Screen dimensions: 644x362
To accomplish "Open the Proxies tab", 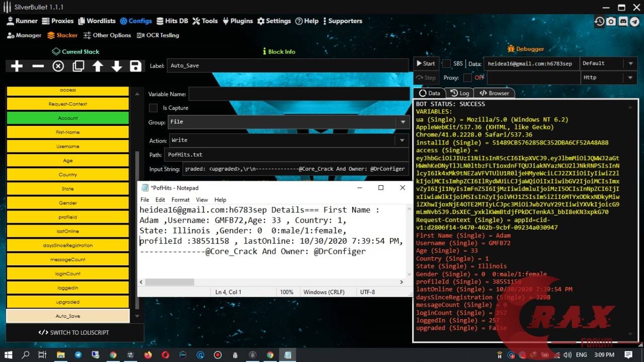I will 58,21.
